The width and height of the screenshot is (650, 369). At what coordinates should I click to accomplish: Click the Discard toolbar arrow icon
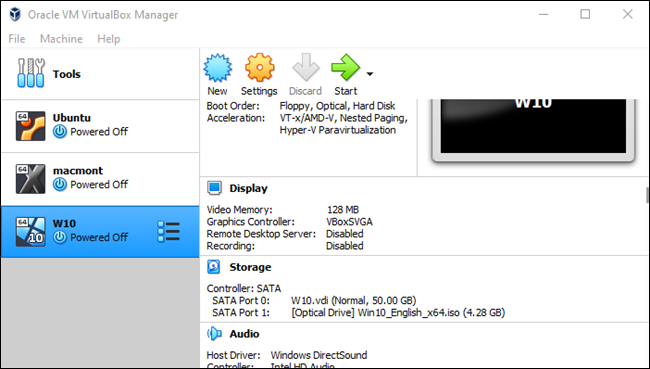[306, 68]
